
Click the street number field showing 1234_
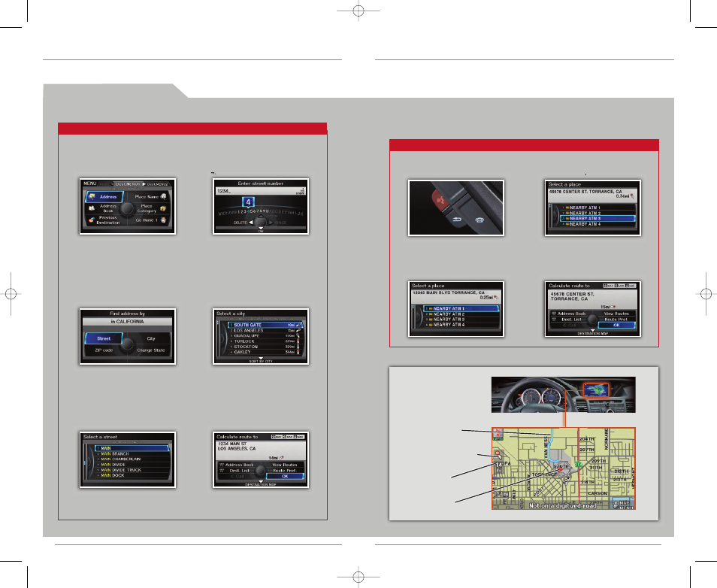point(261,191)
